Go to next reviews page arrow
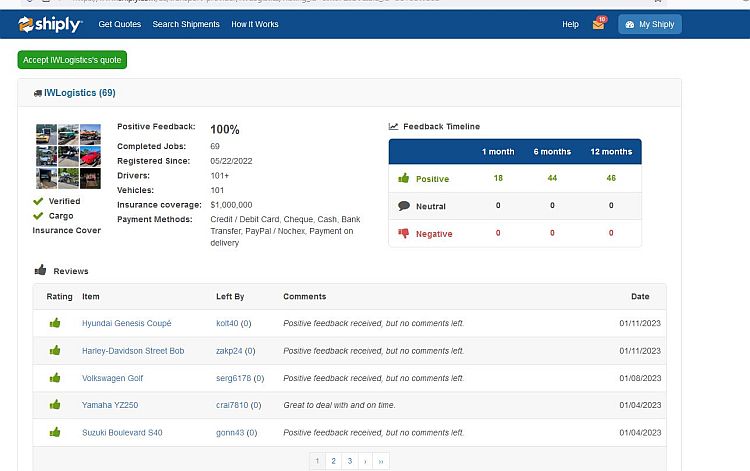The width and height of the screenshot is (750, 471). tap(365, 461)
